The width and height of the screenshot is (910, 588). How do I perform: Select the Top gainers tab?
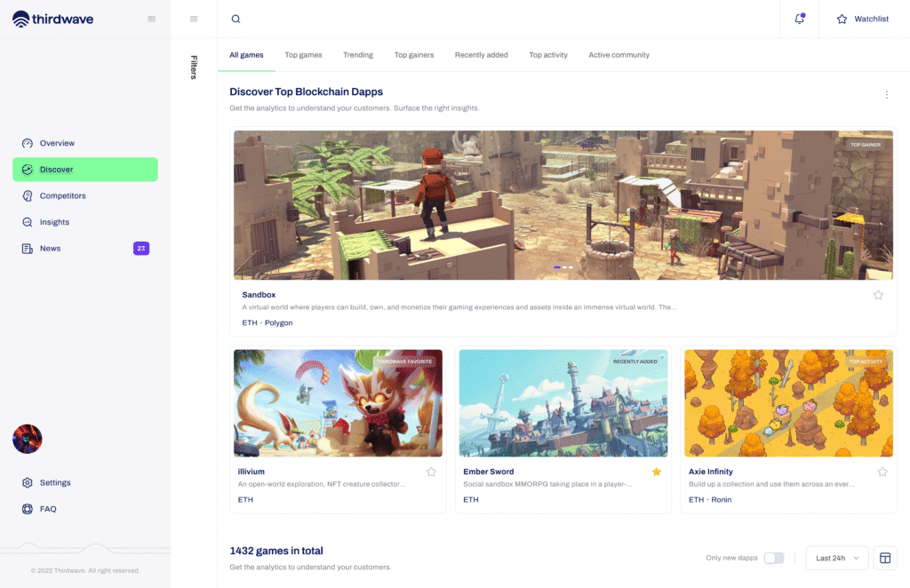(x=414, y=55)
